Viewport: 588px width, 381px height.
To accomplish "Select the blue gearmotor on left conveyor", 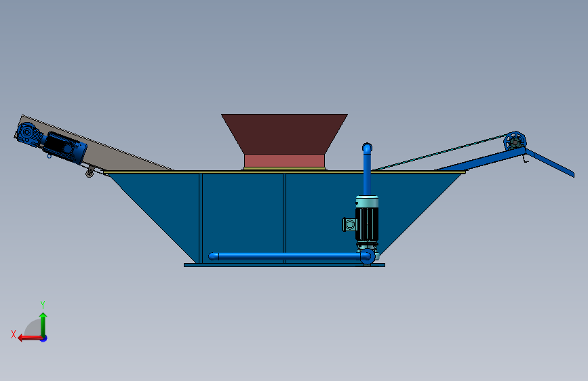I will [x=51, y=143].
